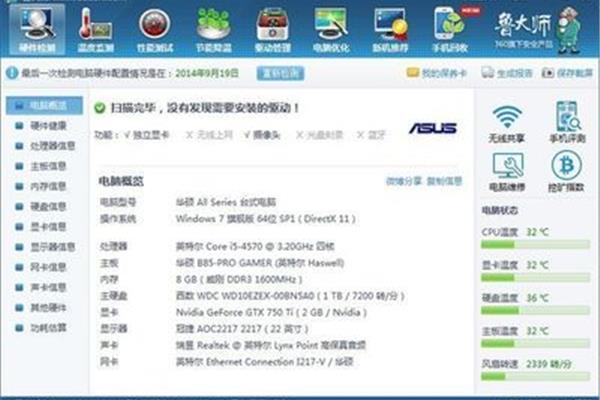Open the 挖矿指数 bitcoin index tool
The width and height of the screenshot is (600, 400).
point(566,171)
